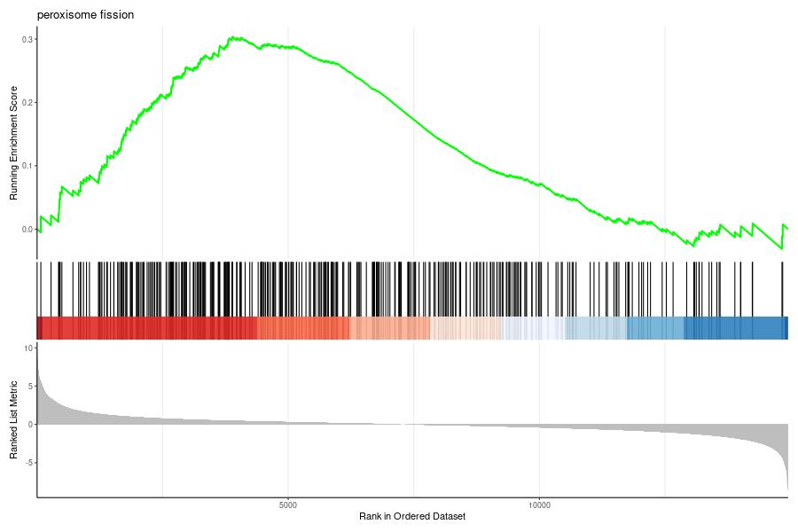Click the 'Running Enrichment Score' axis label
798x532 pixels.
(x=13, y=143)
